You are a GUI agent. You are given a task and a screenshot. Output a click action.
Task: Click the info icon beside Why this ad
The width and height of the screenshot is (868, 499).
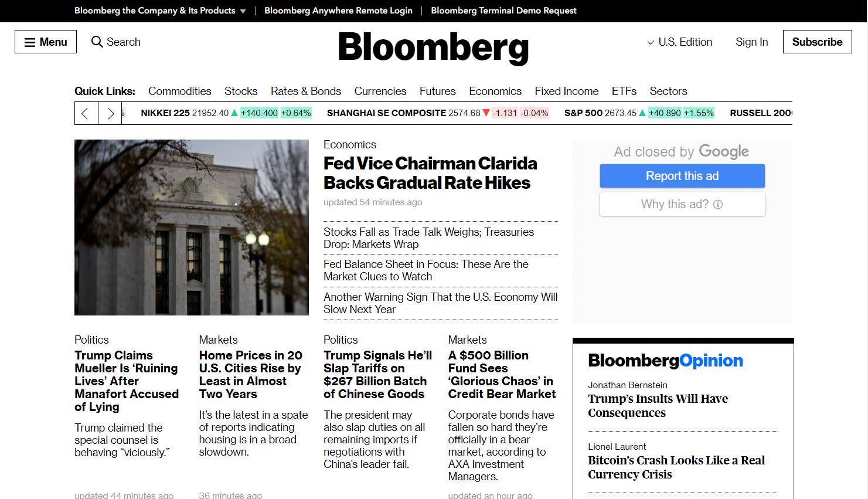coord(718,204)
